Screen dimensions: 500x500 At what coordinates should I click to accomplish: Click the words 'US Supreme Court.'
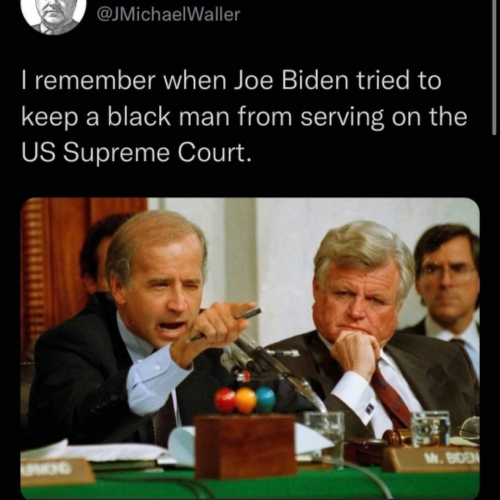[135, 154]
